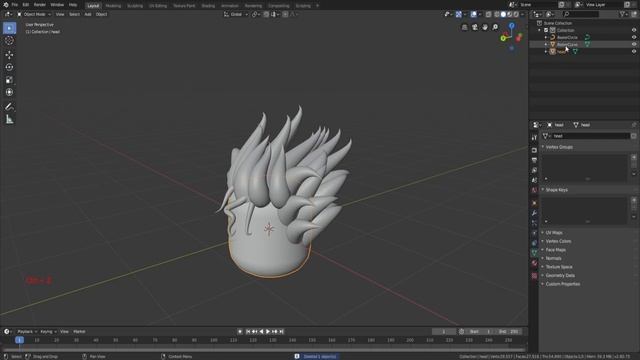Select the Cursor tool in toolbar
The image size is (640, 360).
pyautogui.click(x=9, y=40)
